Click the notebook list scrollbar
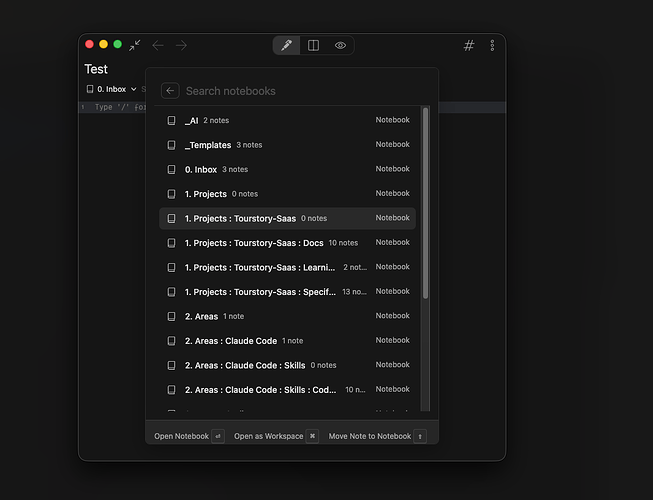This screenshot has width=653, height=500. click(425, 200)
